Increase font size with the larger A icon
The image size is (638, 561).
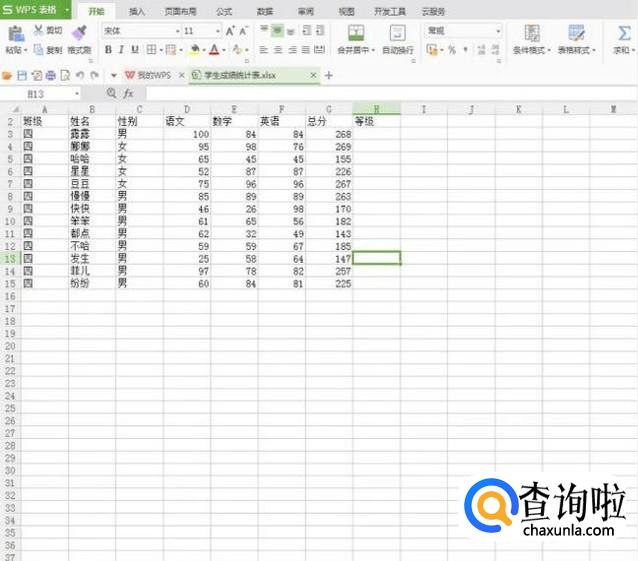point(230,31)
